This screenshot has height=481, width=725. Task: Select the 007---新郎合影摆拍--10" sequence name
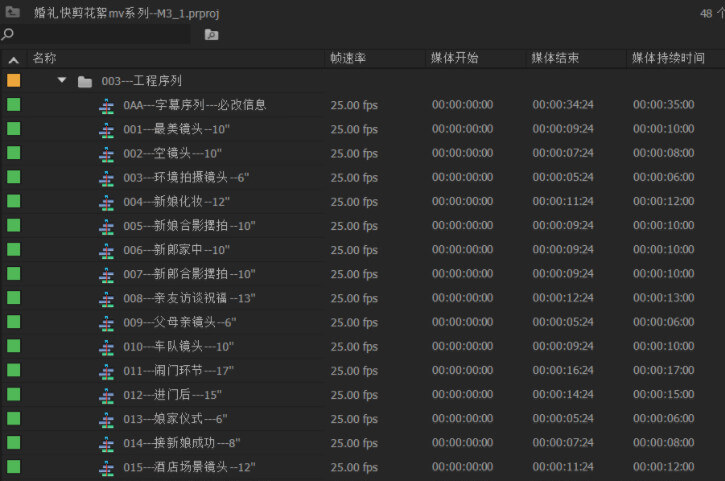tap(189, 274)
